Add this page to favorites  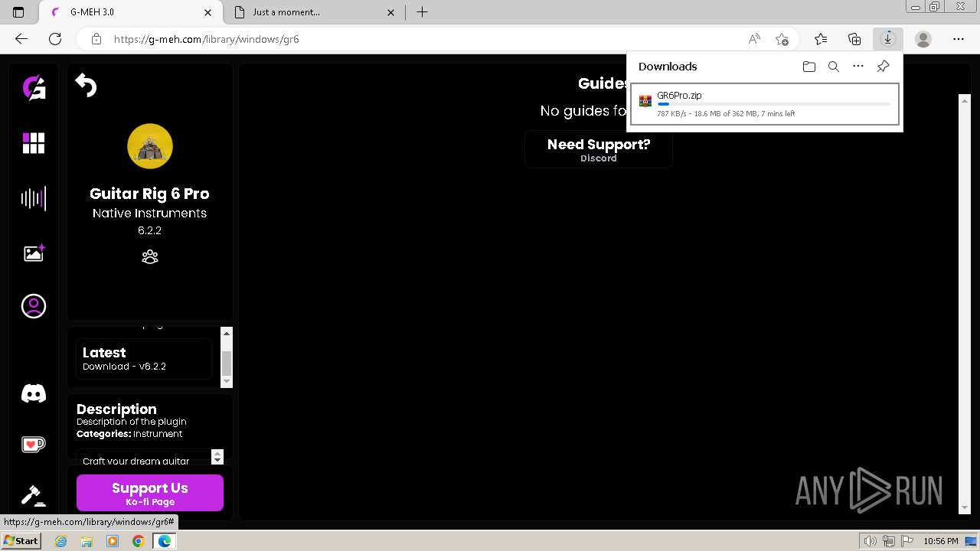(782, 39)
